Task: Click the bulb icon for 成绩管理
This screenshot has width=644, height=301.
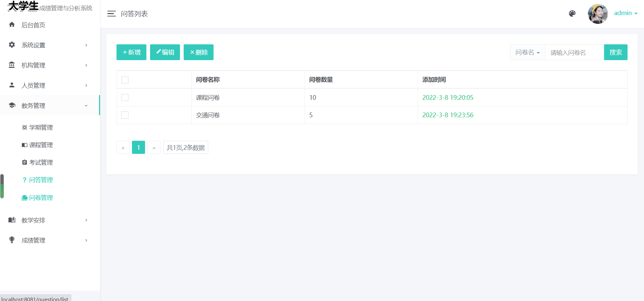Action: tap(12, 240)
